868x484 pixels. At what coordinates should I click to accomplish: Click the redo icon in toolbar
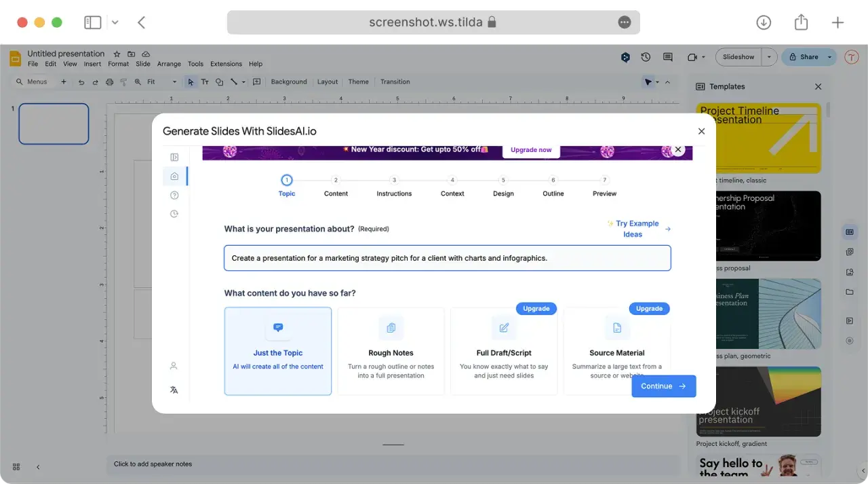click(96, 81)
